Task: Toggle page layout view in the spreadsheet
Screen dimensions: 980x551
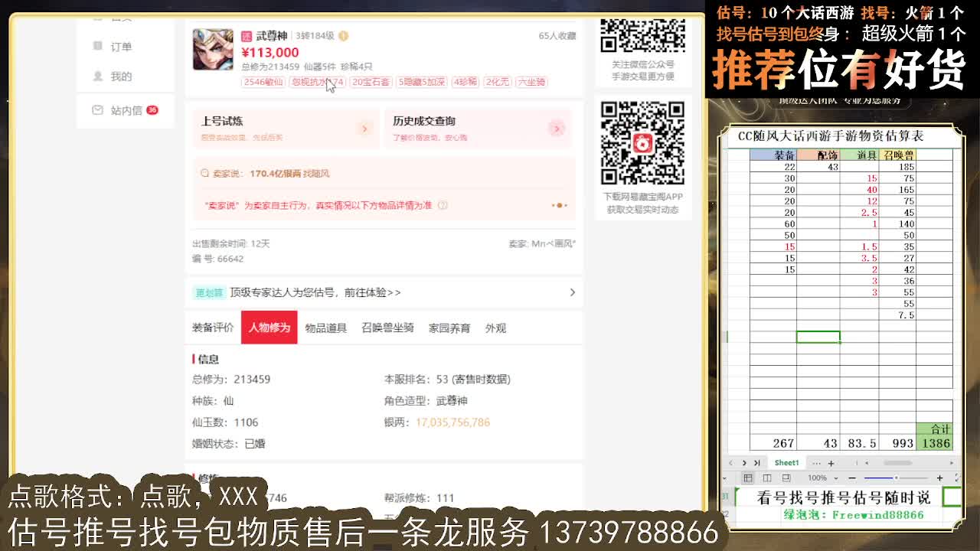Action: tap(767, 478)
